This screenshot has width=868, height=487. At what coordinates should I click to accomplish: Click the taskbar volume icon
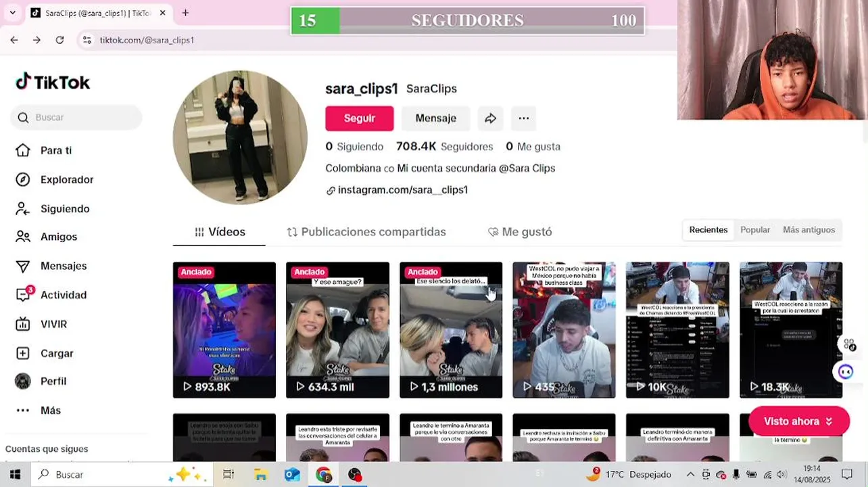click(781, 475)
